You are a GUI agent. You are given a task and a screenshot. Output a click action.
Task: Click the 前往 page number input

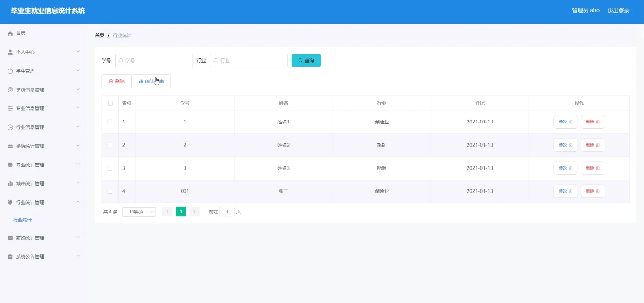[227, 212]
